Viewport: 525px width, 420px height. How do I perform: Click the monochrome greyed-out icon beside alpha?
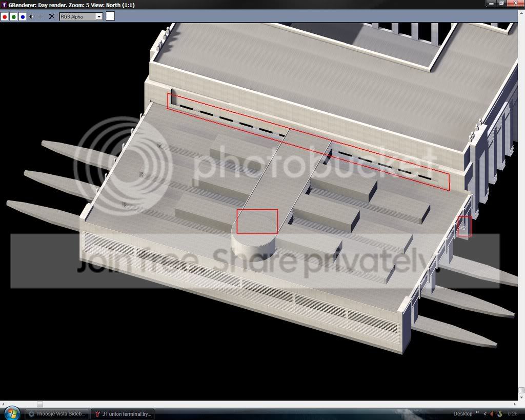(x=41, y=16)
